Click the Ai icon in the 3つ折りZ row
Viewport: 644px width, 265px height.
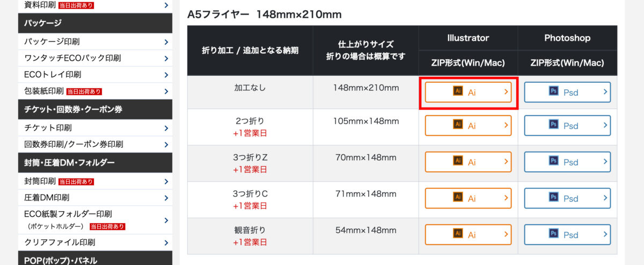[458, 161]
